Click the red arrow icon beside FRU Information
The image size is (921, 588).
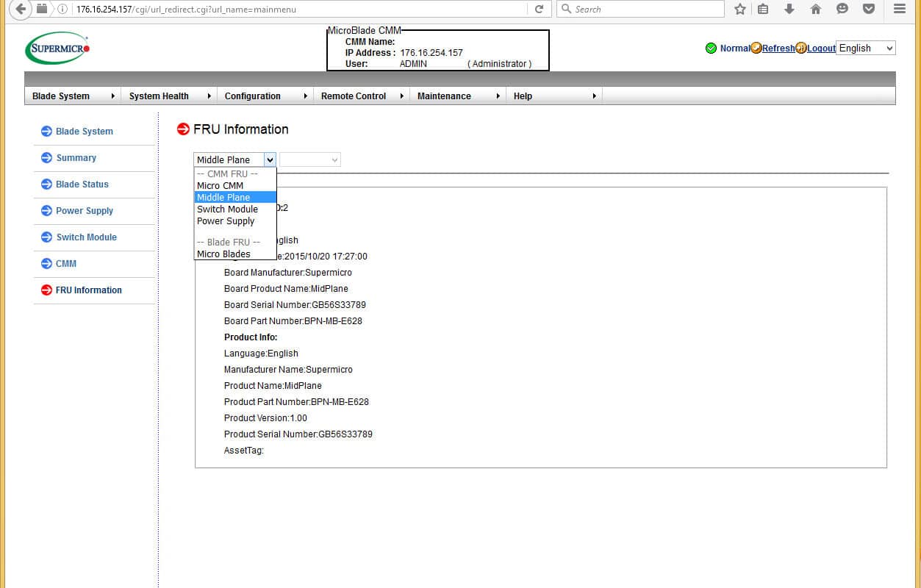46,290
